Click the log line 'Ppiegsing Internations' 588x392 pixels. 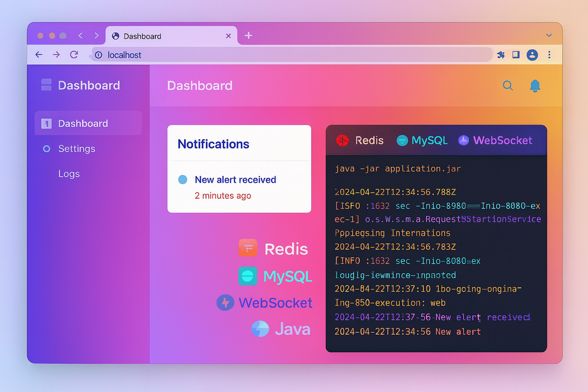[x=393, y=233]
